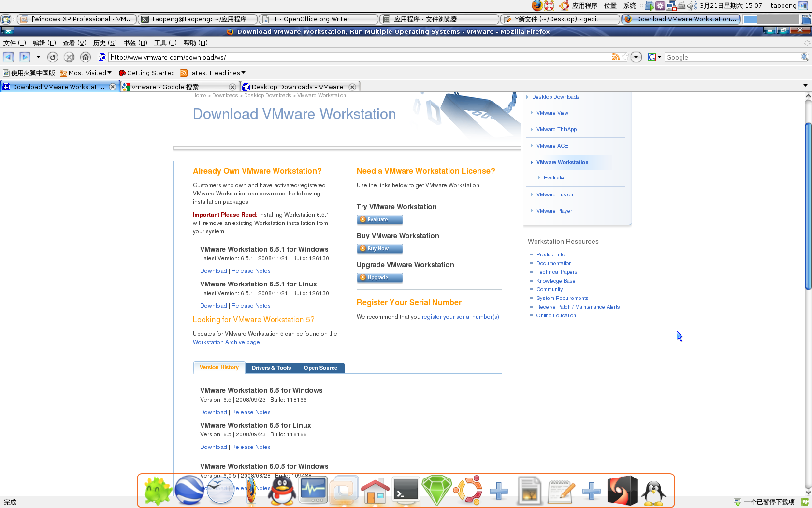
Task: Open VMware Fusion in sidebar navigation
Action: pos(554,194)
